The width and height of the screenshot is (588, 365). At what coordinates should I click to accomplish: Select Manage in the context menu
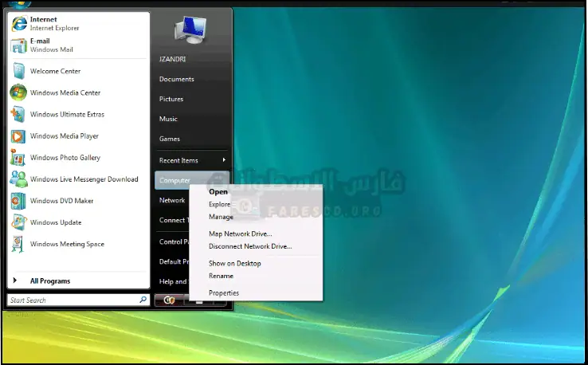221,217
